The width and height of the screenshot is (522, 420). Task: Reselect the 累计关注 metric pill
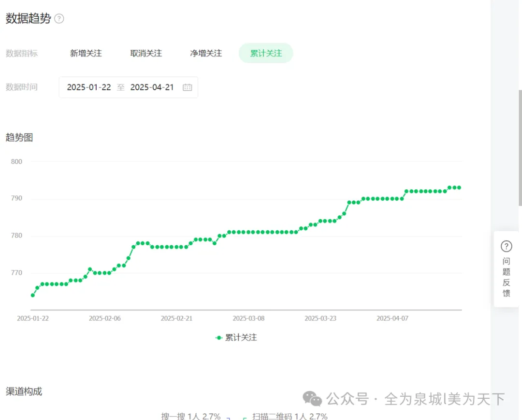tap(266, 53)
